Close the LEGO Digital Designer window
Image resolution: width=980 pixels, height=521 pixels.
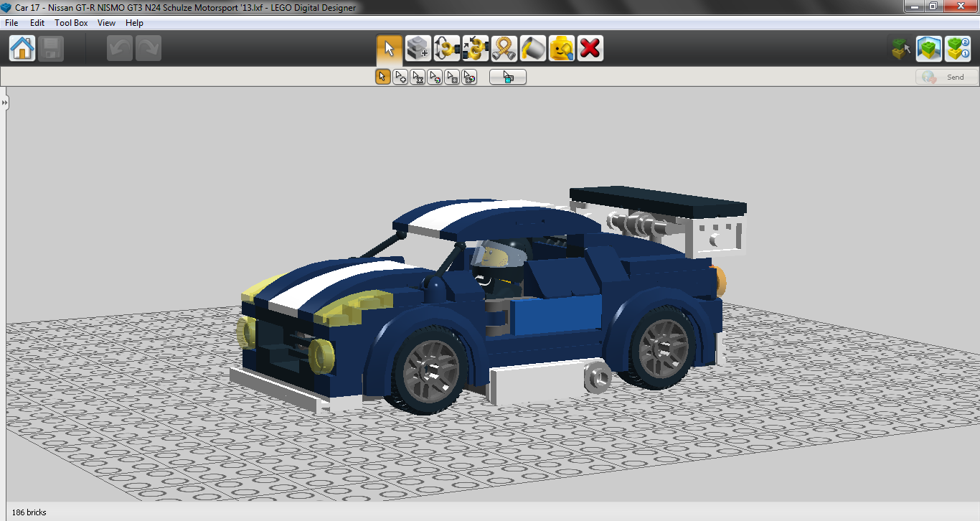(x=960, y=6)
